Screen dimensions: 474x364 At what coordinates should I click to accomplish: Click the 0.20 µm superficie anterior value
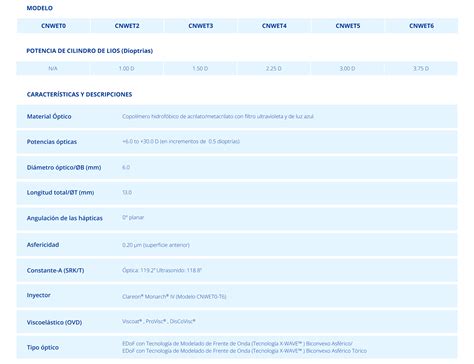[x=156, y=245]
